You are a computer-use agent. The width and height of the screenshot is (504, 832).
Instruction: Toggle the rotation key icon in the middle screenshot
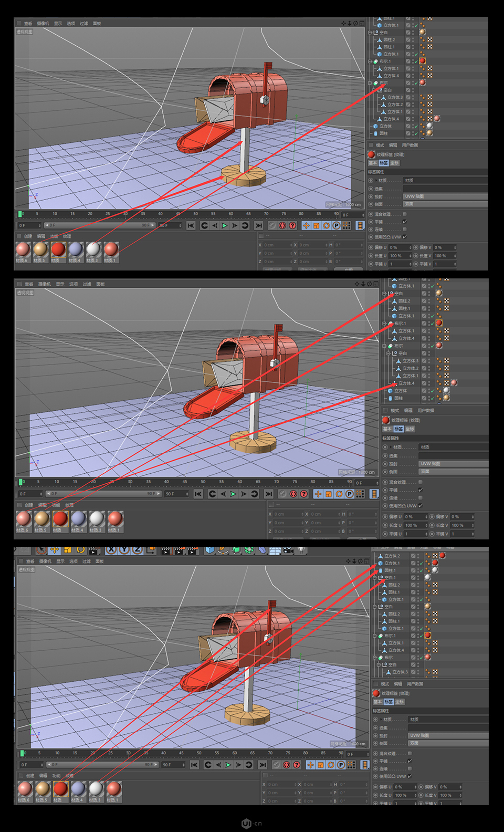339,494
